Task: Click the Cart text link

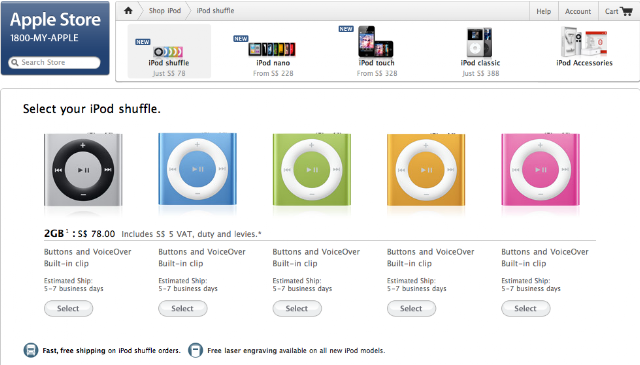Action: pos(611,11)
